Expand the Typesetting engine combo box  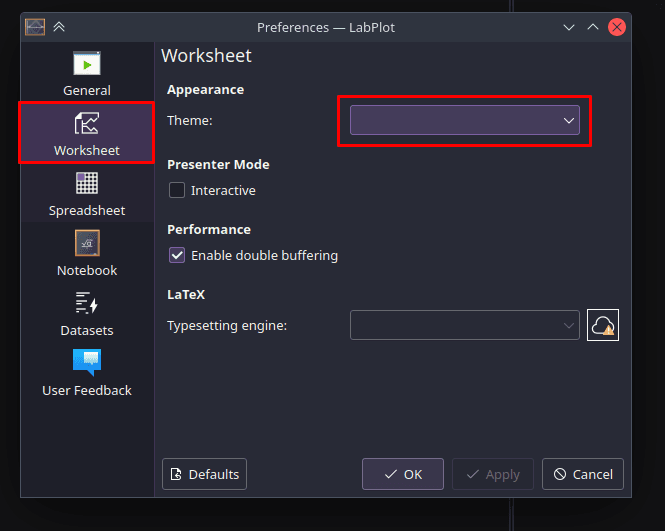point(464,325)
